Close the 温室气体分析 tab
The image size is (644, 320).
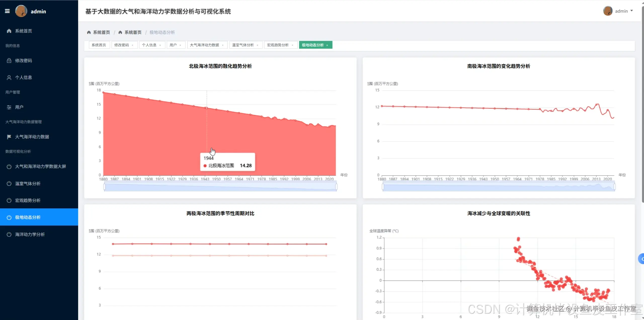[x=257, y=45]
